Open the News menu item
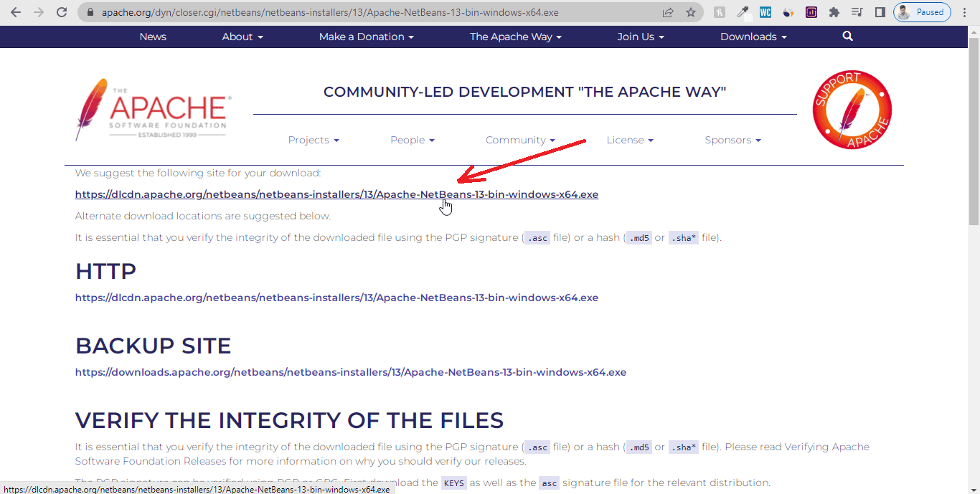The height and width of the screenshot is (494, 980). click(153, 37)
